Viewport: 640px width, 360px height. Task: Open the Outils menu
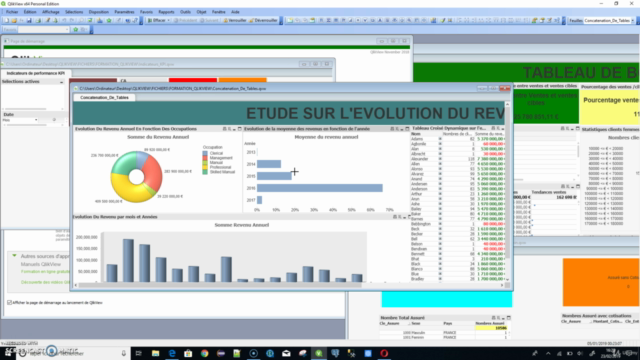(x=185, y=12)
